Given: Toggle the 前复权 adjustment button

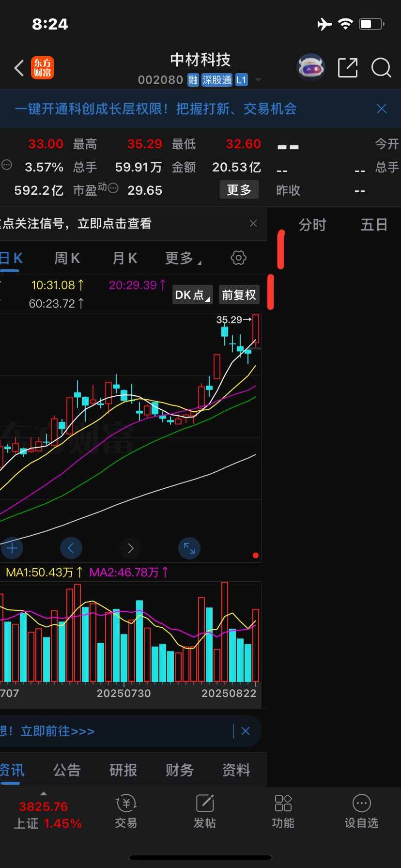Looking at the screenshot, I should tap(239, 294).
